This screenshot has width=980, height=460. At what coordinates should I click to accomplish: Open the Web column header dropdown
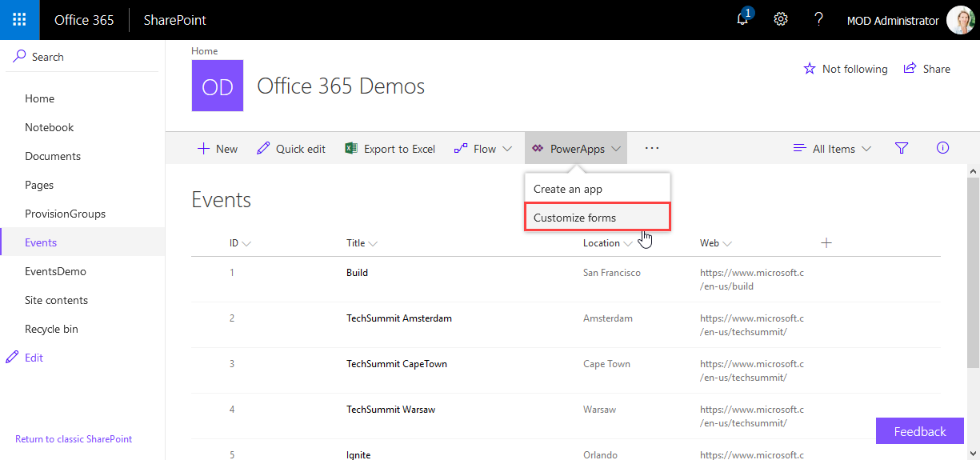pyautogui.click(x=715, y=243)
